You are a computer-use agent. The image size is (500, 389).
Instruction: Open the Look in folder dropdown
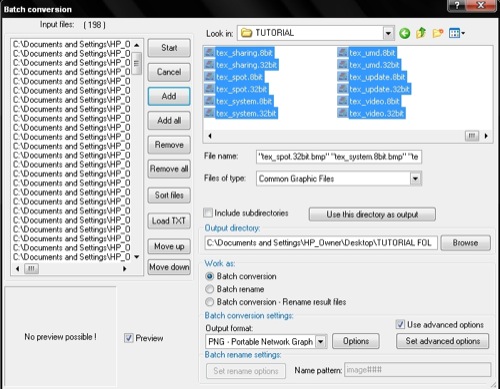pyautogui.click(x=388, y=33)
